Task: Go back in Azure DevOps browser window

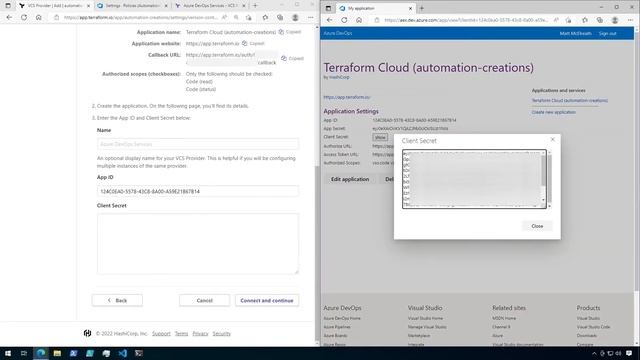Action: pos(329,20)
